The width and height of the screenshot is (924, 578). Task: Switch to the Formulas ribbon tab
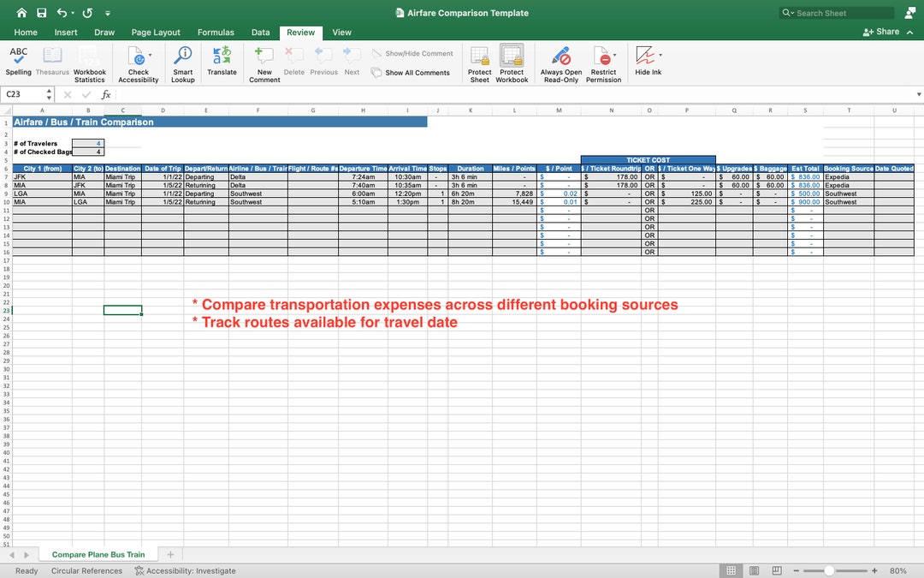tap(216, 32)
